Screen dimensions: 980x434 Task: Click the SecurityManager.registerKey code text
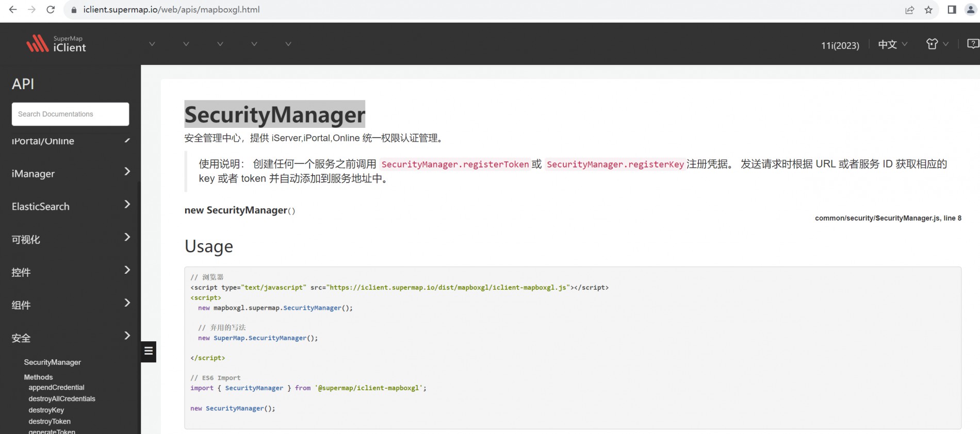click(615, 164)
